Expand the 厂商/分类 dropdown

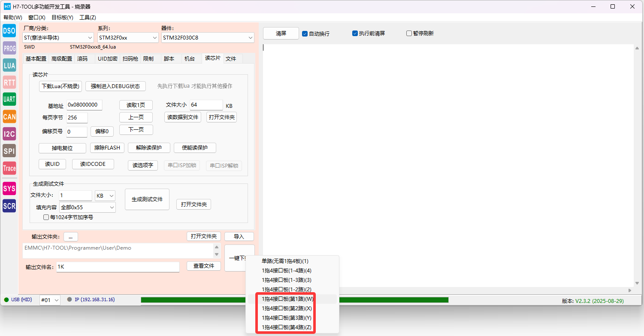[58, 38]
